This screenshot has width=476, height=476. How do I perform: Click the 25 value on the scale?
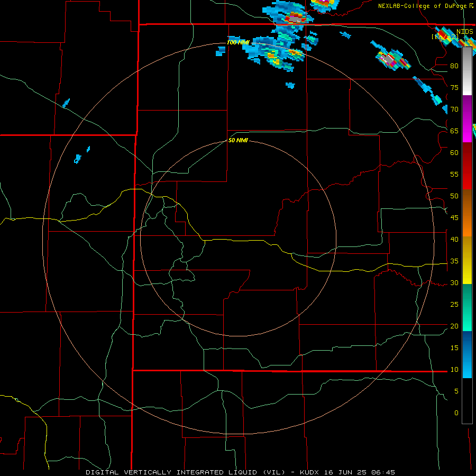tap(454, 305)
